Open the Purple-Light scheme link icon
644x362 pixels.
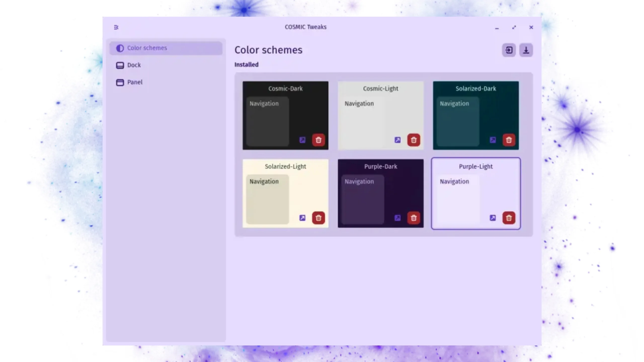click(493, 218)
